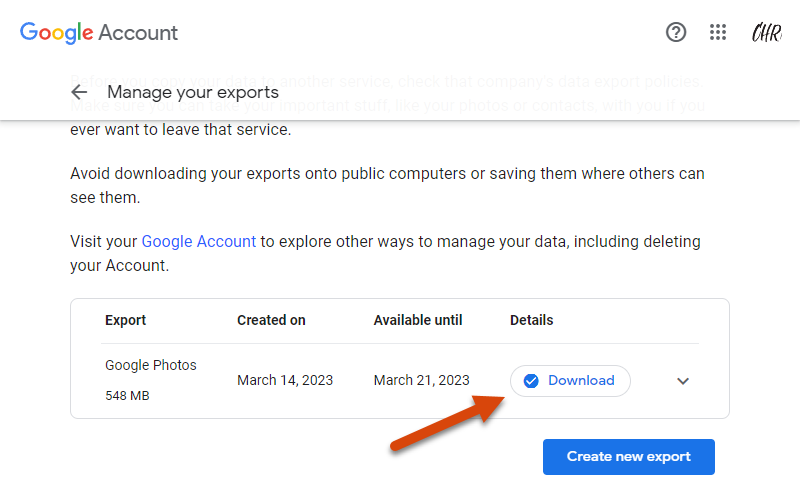Image resolution: width=800 pixels, height=500 pixels.
Task: Click the Manage your exports page title
Action: coord(193,93)
